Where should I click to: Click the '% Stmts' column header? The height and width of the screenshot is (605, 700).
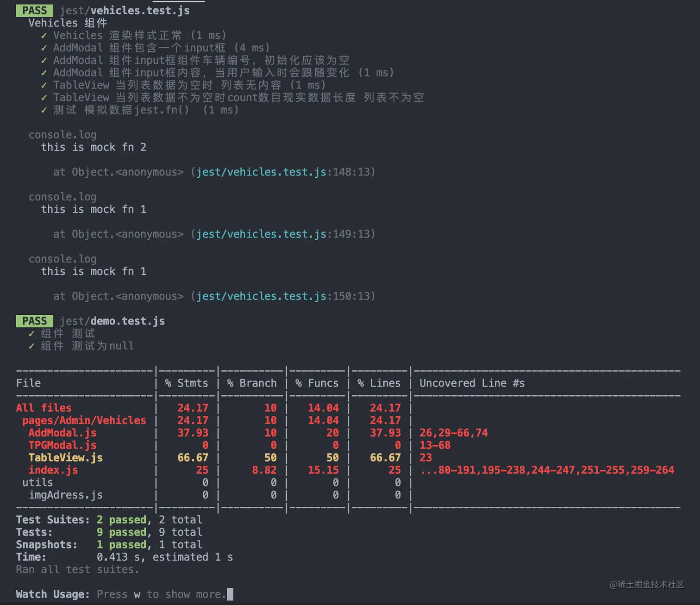(x=187, y=383)
